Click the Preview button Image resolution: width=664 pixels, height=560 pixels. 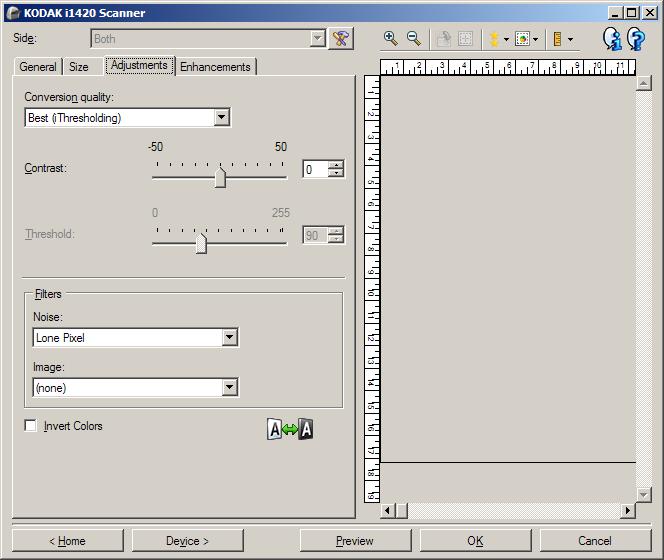tap(355, 541)
